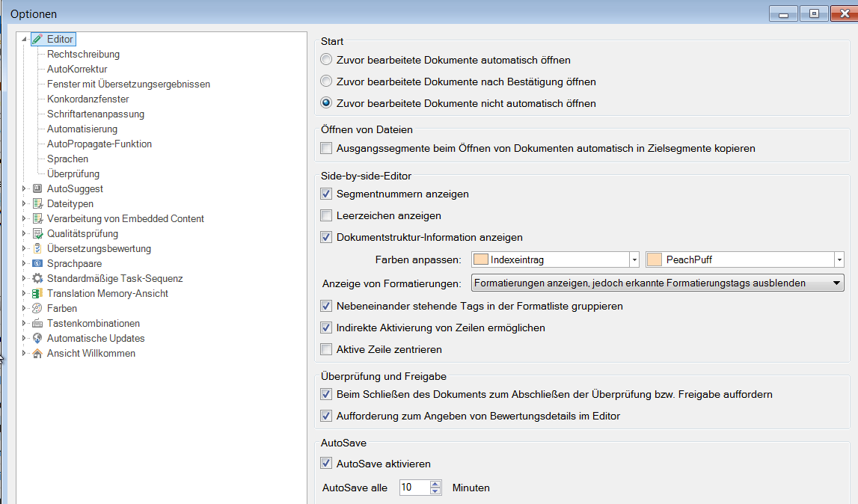Viewport: 858px width, 504px height.
Task: Click the Translation Memory-Ansicht icon
Action: tap(37, 293)
